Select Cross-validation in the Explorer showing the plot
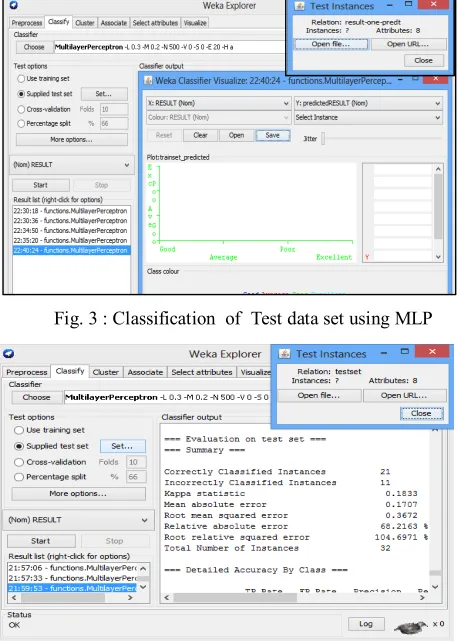 pyautogui.click(x=21, y=109)
